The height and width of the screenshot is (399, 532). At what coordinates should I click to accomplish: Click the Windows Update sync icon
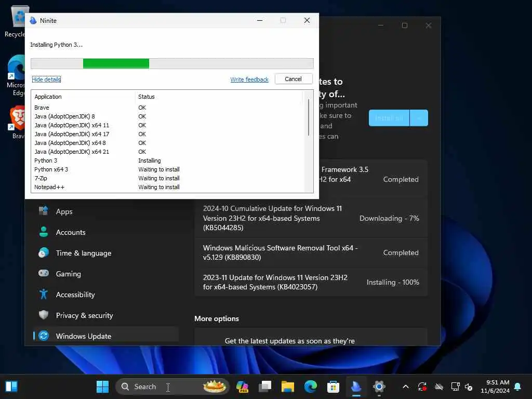click(x=44, y=336)
